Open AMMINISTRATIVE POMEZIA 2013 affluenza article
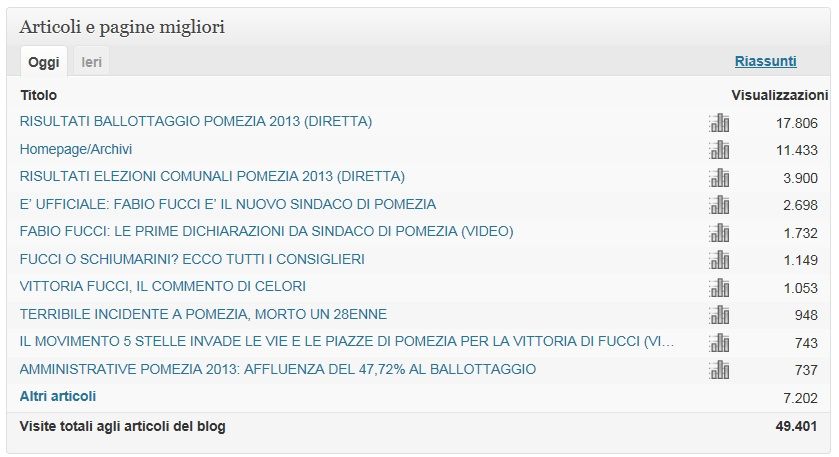Image resolution: width=839 pixels, height=457 pixels. coord(278,369)
